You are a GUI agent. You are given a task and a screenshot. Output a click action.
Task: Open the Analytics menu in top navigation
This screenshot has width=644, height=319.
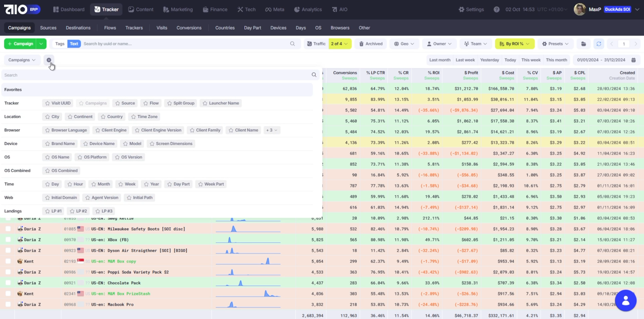pos(308,9)
